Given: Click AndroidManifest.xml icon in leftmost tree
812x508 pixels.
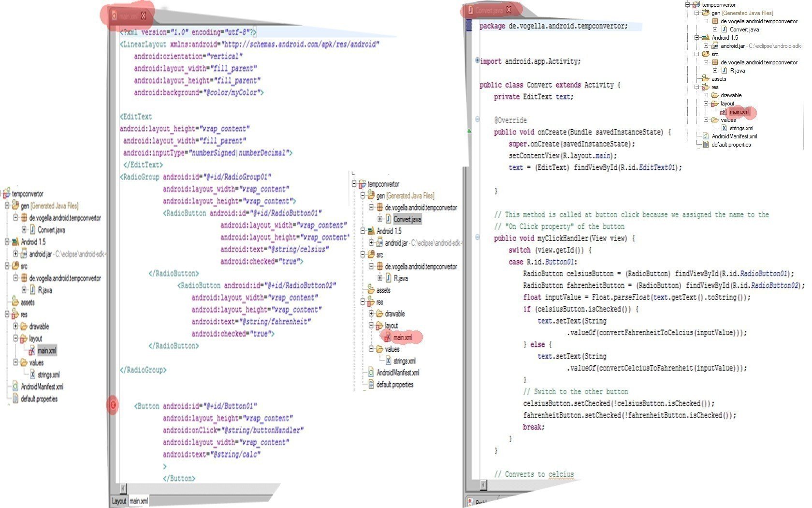Looking at the screenshot, I should tap(15, 386).
